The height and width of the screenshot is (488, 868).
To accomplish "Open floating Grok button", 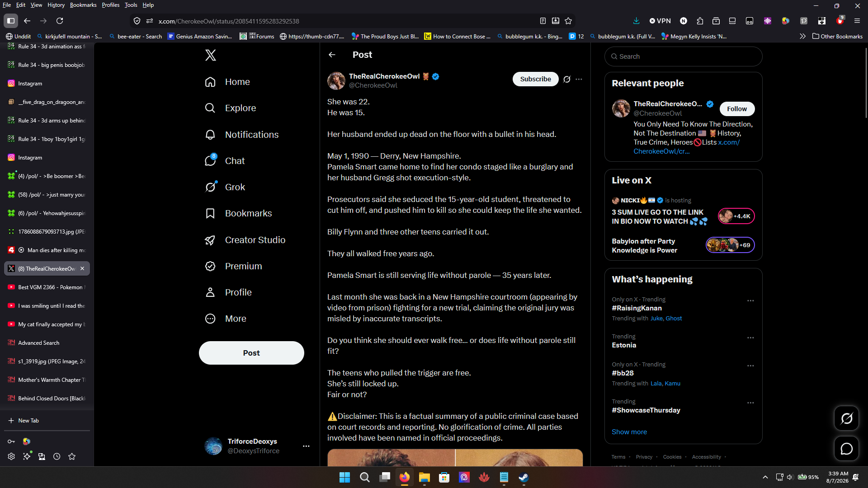I will pos(846,418).
